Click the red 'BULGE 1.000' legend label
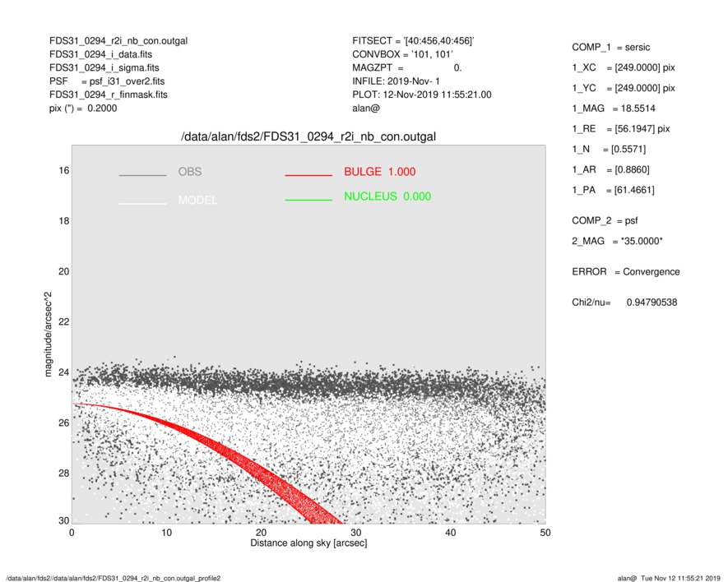 click(x=380, y=172)
